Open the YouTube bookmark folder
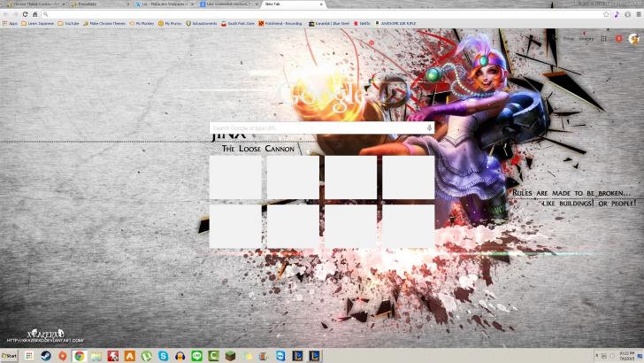The height and width of the screenshot is (363, 644). tap(69, 23)
